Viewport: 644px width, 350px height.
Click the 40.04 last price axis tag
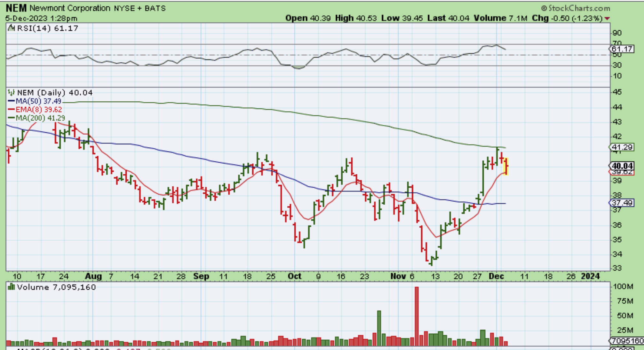pos(622,166)
